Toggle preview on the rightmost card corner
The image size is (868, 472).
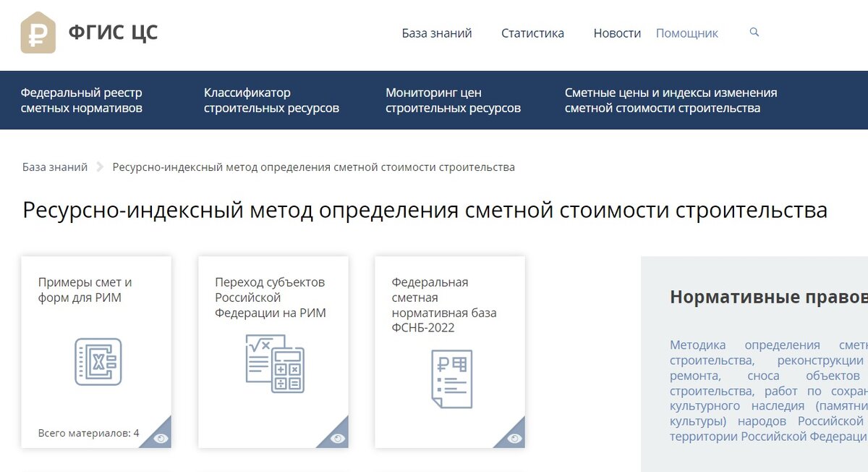[514, 437]
